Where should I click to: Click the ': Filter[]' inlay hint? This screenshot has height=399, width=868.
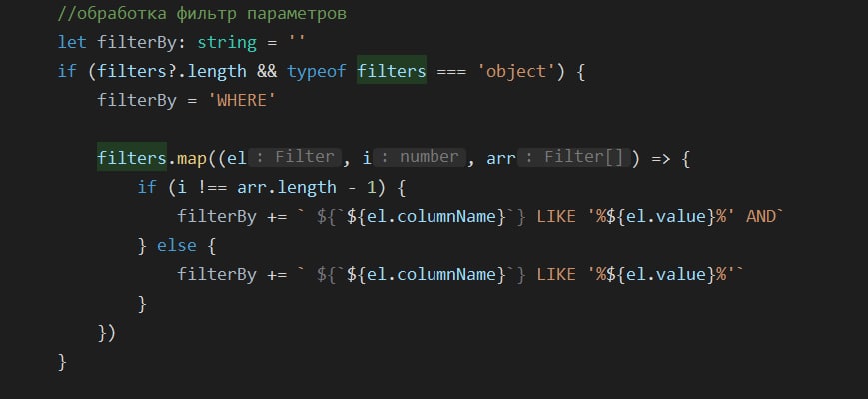pos(574,157)
